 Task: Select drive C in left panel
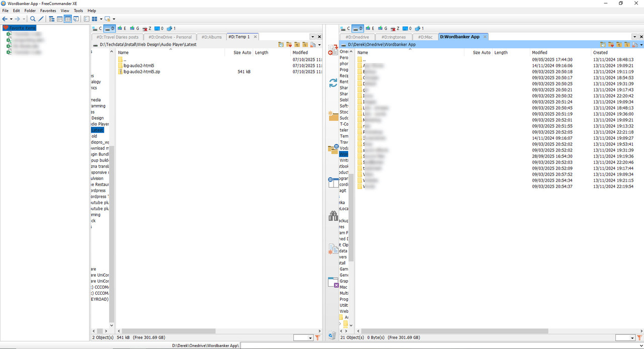click(x=97, y=29)
